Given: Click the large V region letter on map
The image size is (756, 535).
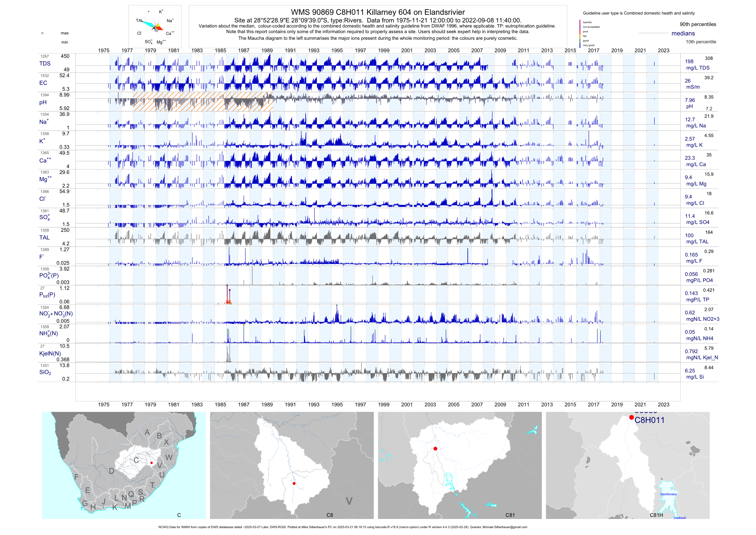Looking at the screenshot, I should 349,501.
